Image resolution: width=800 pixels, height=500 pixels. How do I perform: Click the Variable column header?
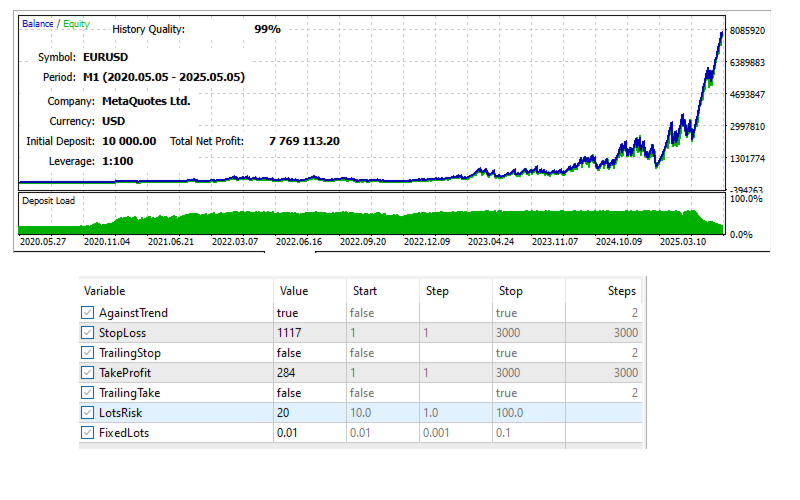pos(105,291)
